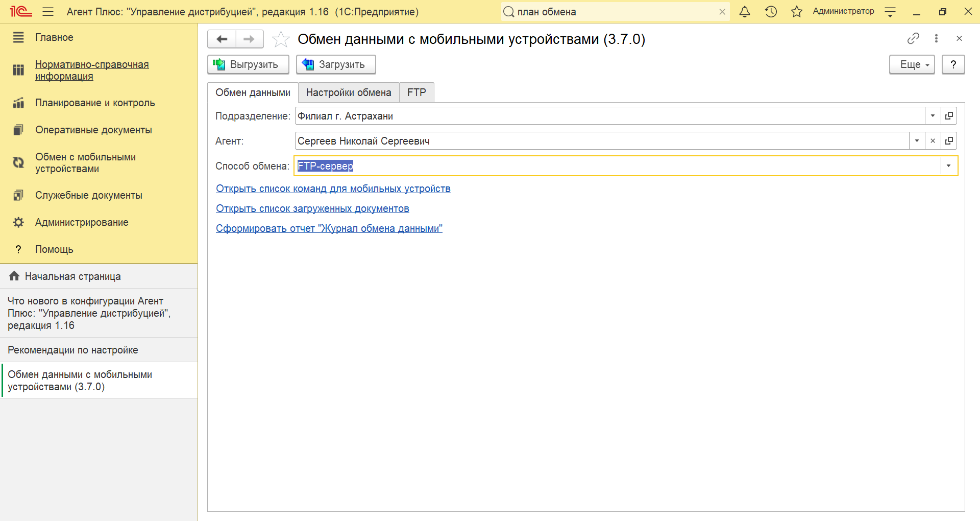
Task: Click the Администратор user name
Action: (843, 11)
